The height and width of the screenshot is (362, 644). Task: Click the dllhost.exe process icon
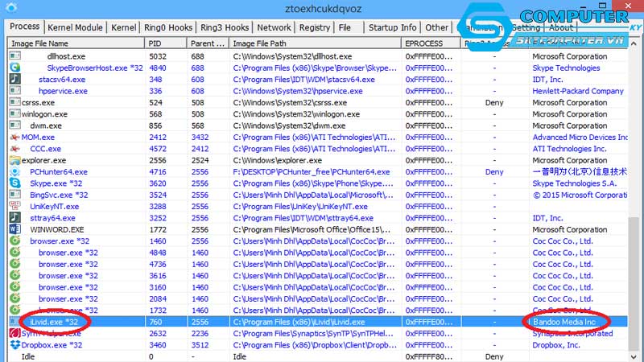click(x=14, y=56)
